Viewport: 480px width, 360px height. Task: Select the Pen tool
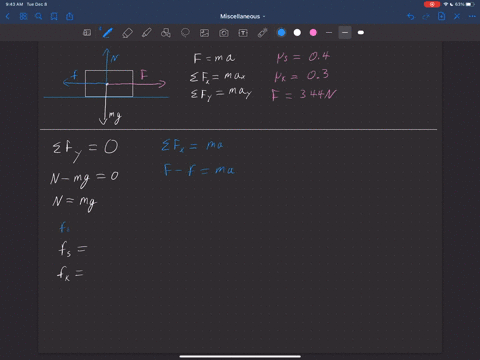[x=107, y=33]
